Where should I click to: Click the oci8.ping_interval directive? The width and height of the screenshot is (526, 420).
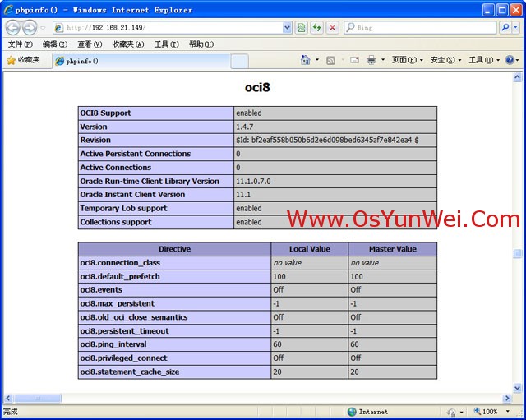113,344
